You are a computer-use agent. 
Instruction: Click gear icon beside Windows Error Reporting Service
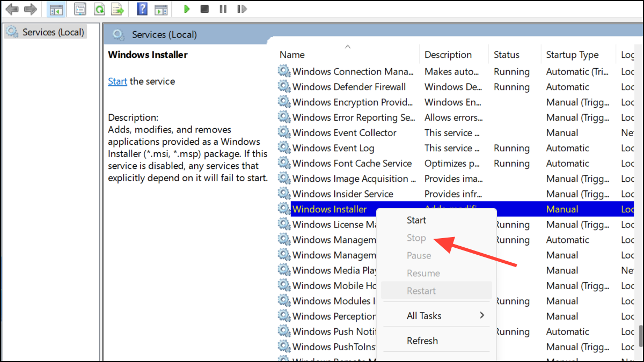click(284, 117)
